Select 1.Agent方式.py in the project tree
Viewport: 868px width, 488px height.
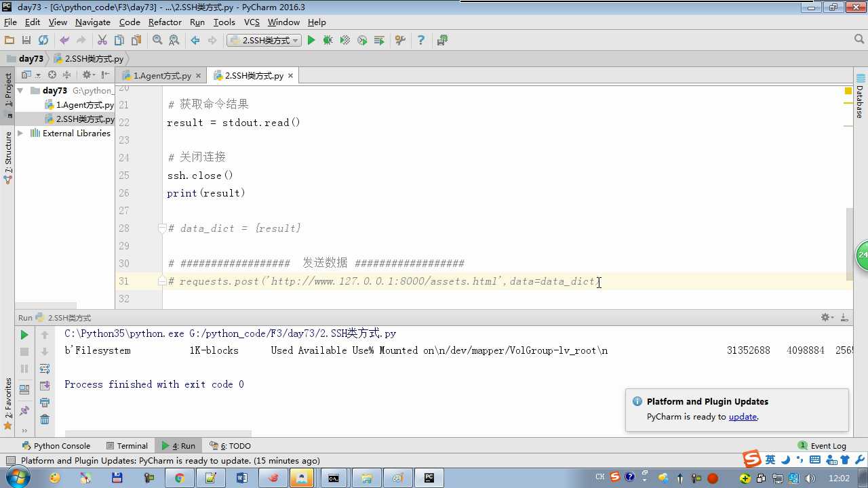coord(79,105)
